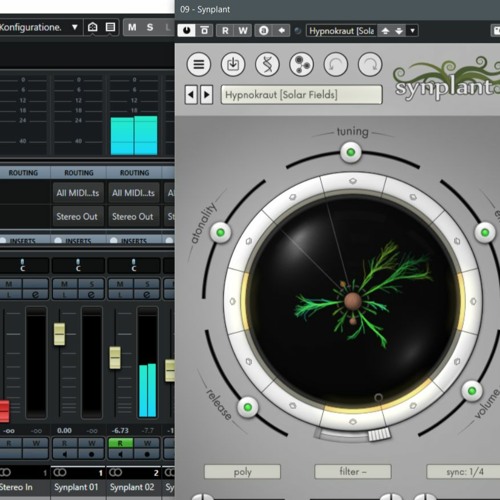Click the Synplant load/import patch icon

point(233,64)
